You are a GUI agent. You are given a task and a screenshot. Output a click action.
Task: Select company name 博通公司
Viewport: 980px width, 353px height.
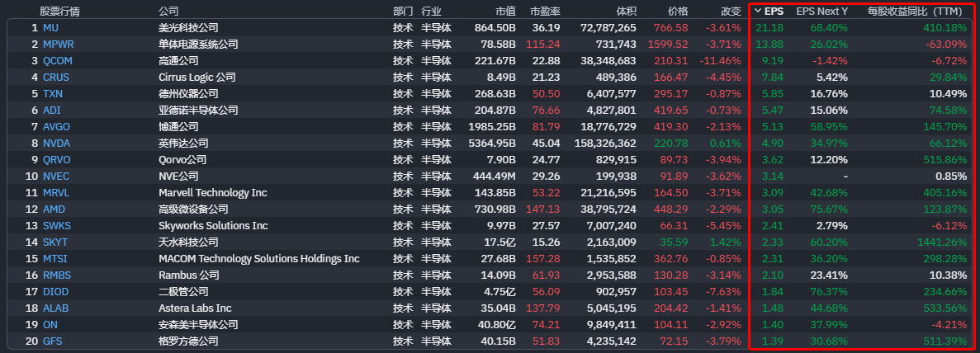click(179, 127)
